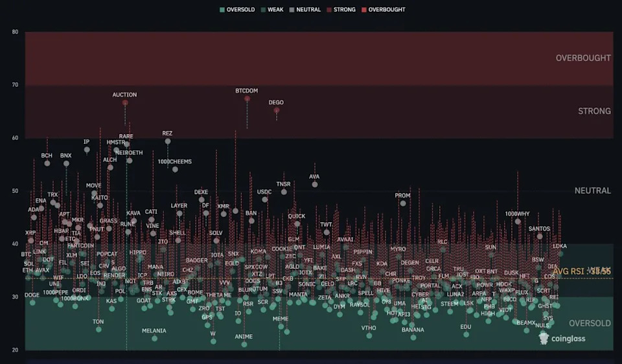Select the USDC data point

(x=264, y=199)
